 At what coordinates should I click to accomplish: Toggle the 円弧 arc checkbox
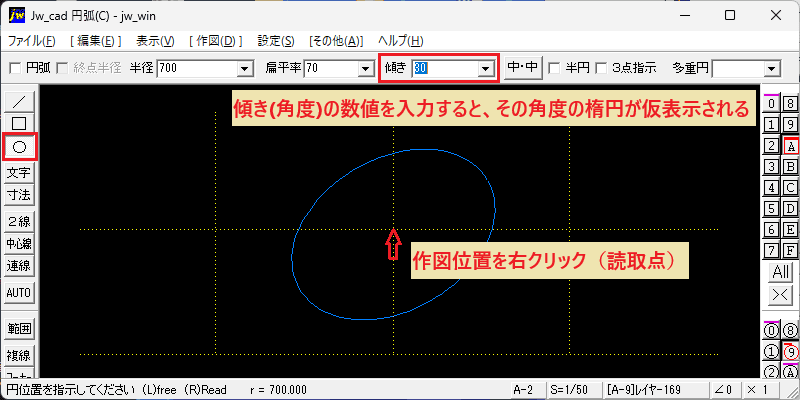tap(16, 68)
